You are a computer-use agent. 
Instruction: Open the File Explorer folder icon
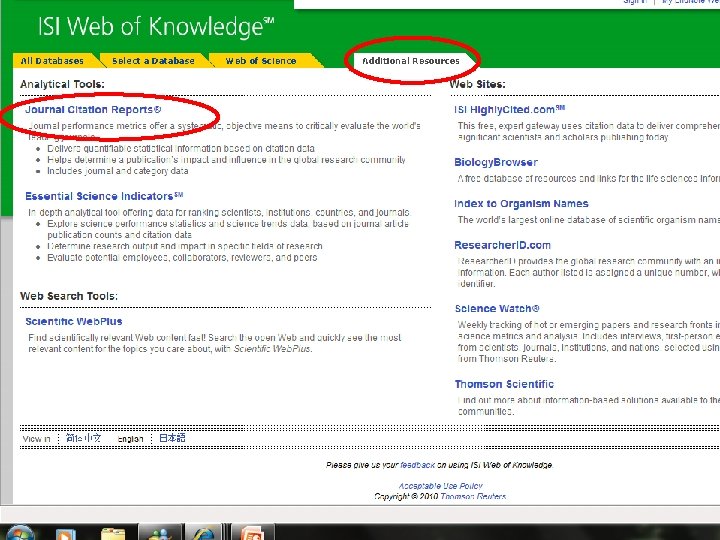click(x=112, y=534)
